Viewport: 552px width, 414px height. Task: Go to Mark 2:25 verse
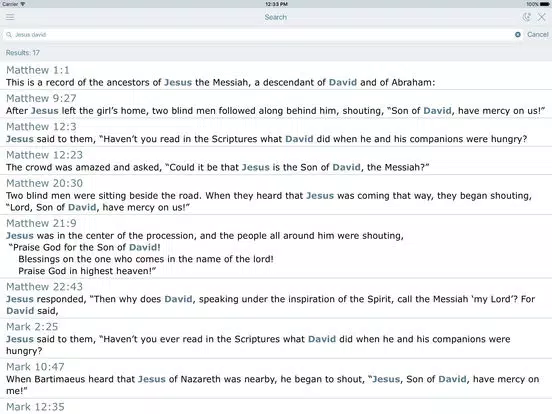point(276,338)
